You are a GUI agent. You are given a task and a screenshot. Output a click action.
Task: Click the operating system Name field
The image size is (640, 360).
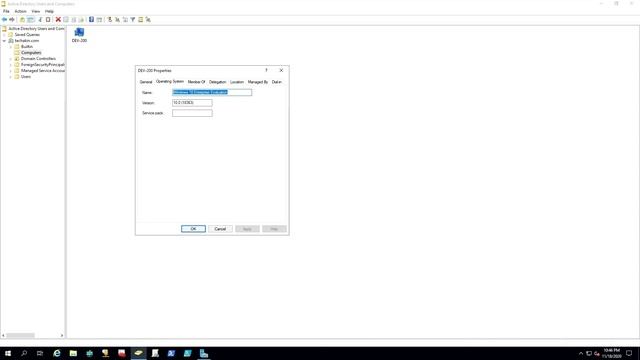(x=212, y=92)
